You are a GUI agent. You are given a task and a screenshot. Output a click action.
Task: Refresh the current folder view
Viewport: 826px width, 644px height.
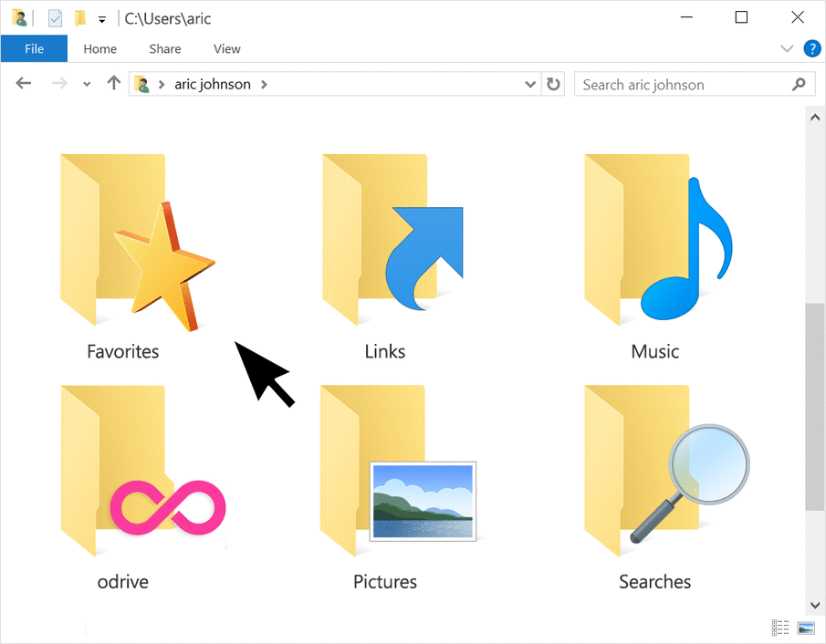tap(552, 84)
